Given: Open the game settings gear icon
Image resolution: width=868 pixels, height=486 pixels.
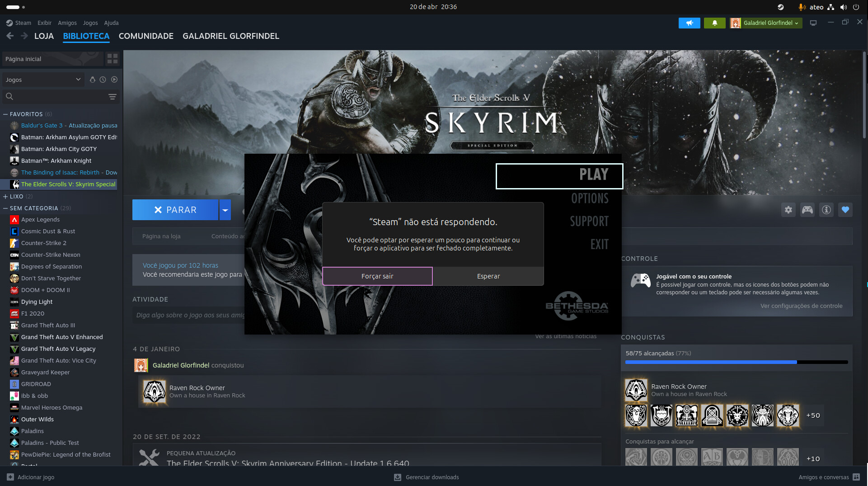Looking at the screenshot, I should 788,210.
